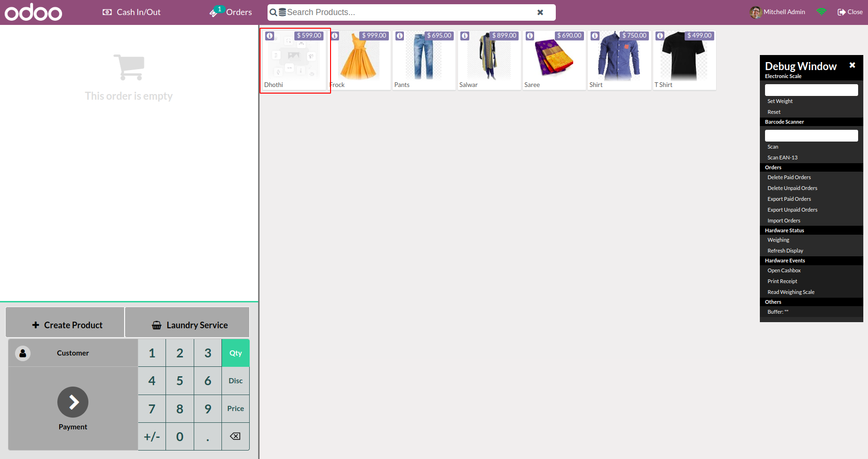Show info for Salwar product
This screenshot has height=459, width=868.
click(465, 36)
